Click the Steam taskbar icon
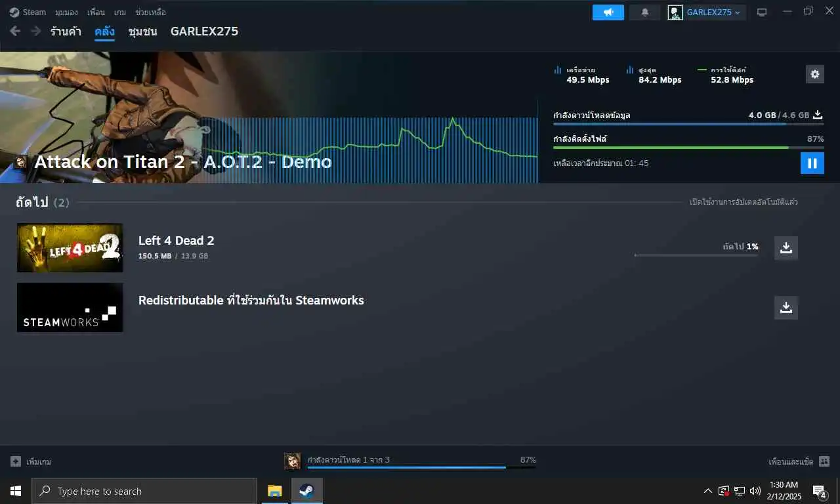Viewport: 840px width, 504px height. [306, 491]
